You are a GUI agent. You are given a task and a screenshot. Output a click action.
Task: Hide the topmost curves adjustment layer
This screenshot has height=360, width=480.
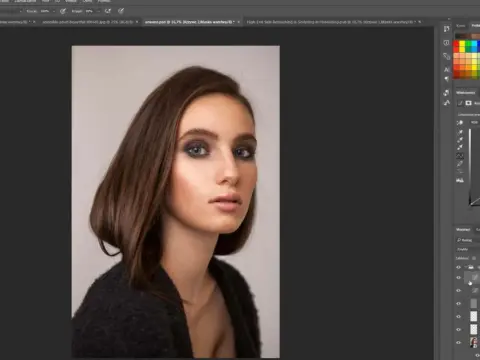coord(459,277)
